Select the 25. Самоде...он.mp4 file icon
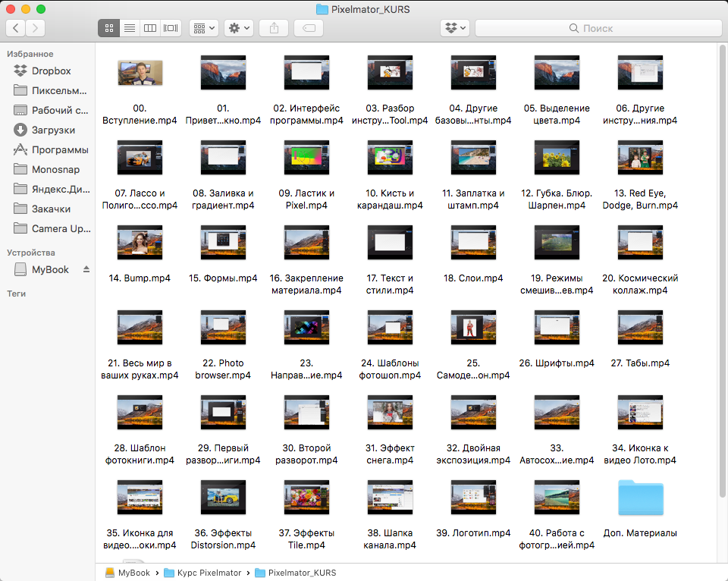The height and width of the screenshot is (581, 728). (x=473, y=328)
